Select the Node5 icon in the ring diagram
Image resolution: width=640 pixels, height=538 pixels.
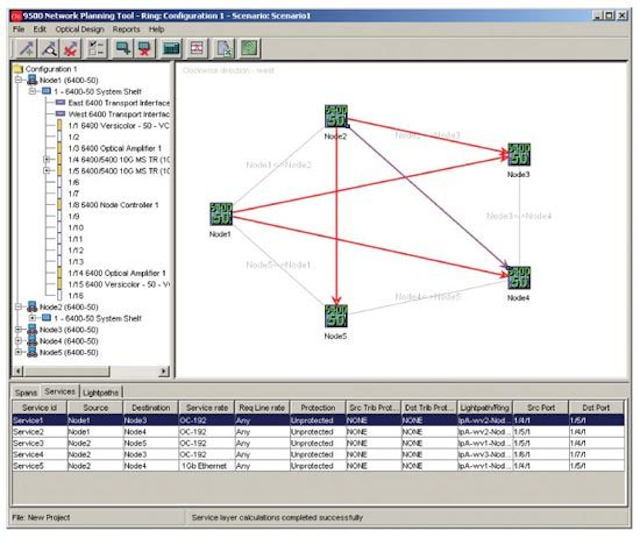(x=336, y=316)
